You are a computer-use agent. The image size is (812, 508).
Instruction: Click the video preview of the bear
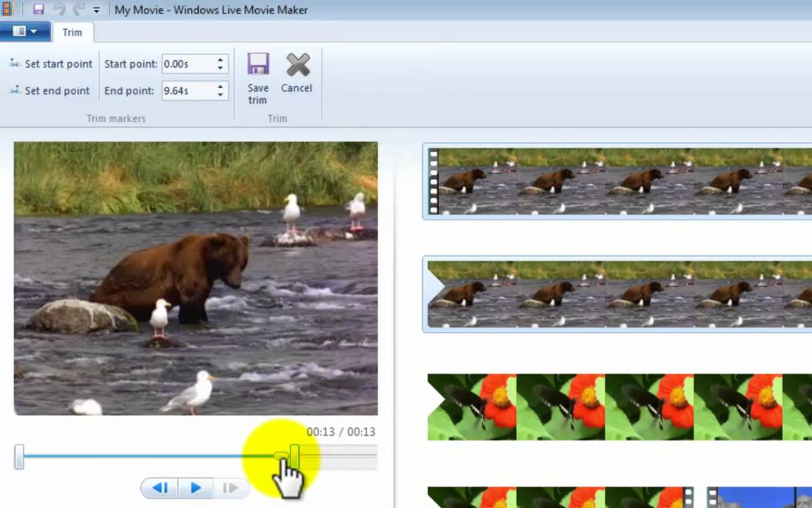tap(196, 279)
